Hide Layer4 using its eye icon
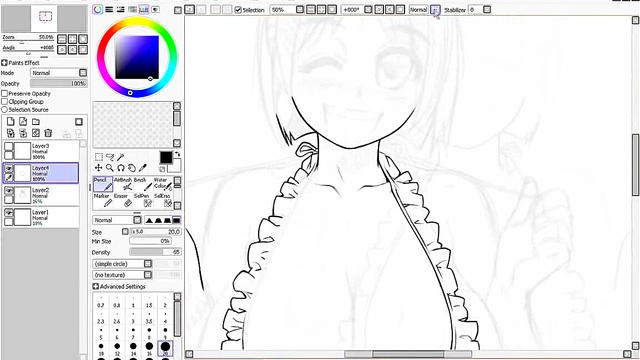Viewport: 640px width, 360px height. (9, 168)
